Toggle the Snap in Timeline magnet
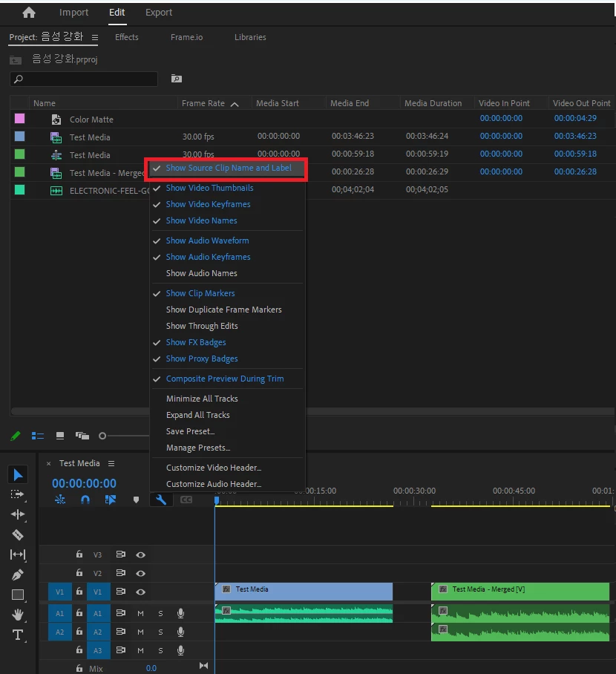 click(85, 500)
